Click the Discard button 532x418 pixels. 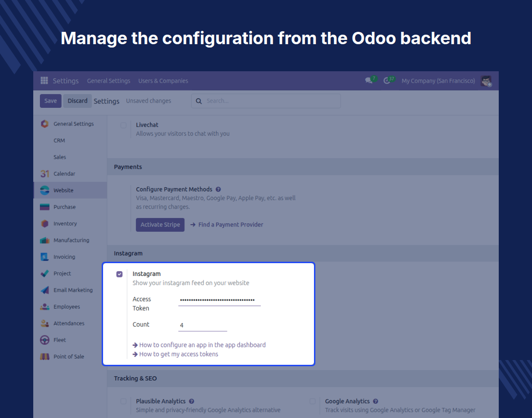tap(77, 101)
